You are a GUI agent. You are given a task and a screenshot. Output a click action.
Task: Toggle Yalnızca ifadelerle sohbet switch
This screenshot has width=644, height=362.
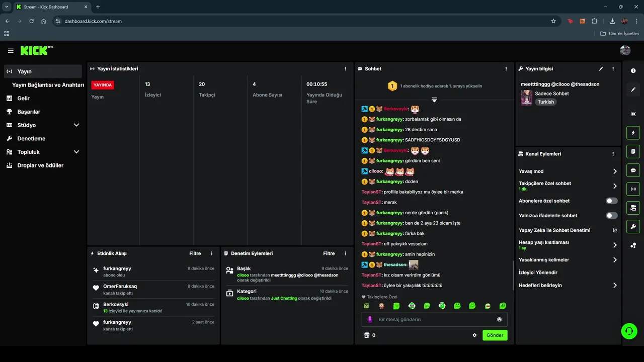612,215
